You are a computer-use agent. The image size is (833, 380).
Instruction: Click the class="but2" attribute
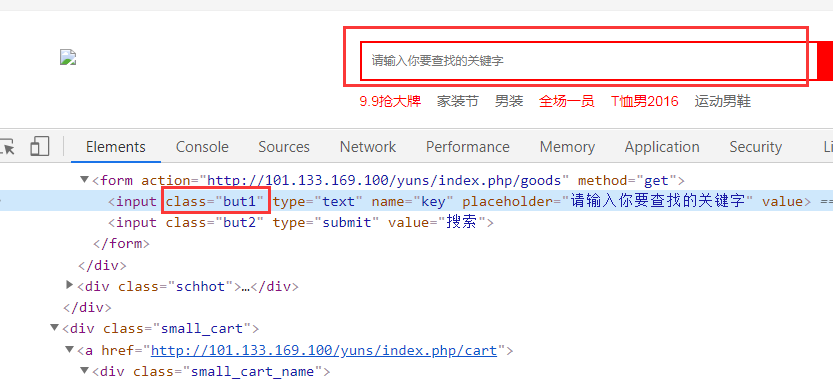click(x=215, y=223)
